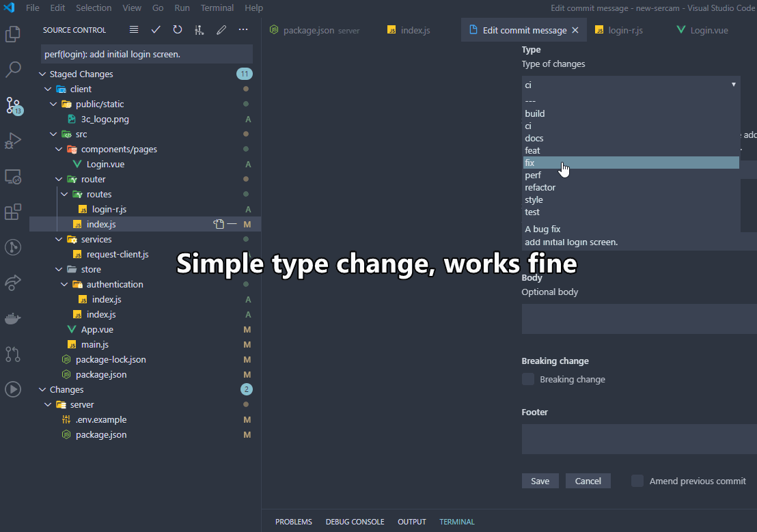
Task: Open More Actions in Source Control
Action: [243, 29]
